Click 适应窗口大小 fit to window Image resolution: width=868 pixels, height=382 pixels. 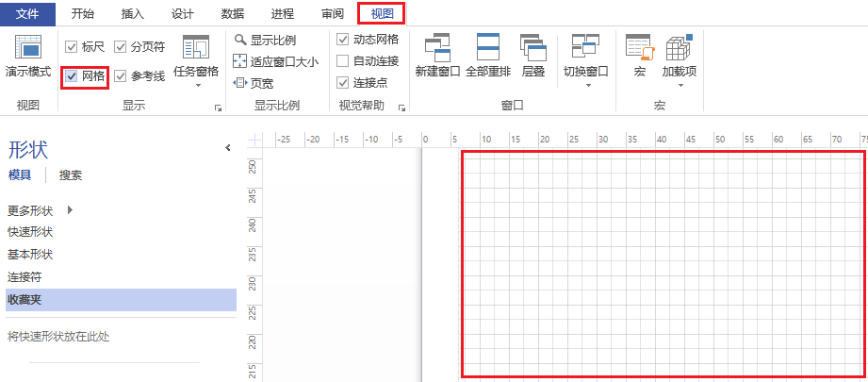click(276, 61)
